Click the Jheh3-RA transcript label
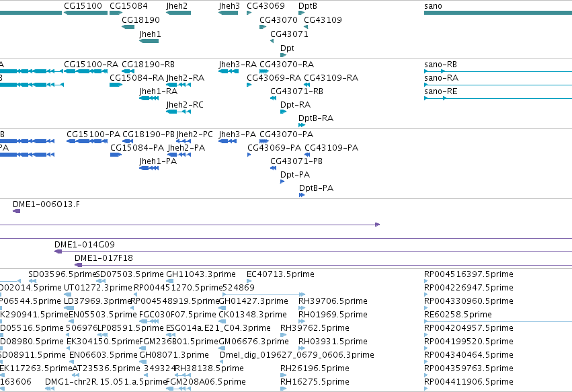This screenshot has width=572, height=392. [237, 65]
